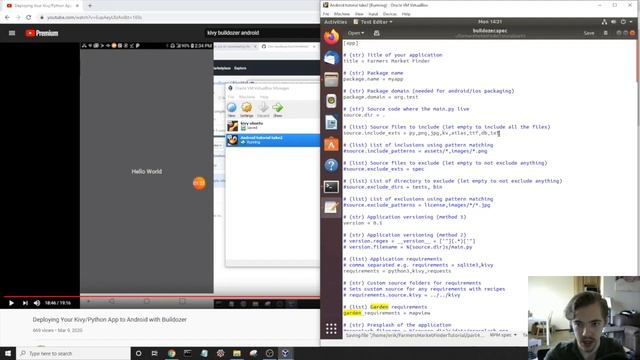Open a new Chrome tab
This screenshot has height=360, width=640.
(90, 6)
